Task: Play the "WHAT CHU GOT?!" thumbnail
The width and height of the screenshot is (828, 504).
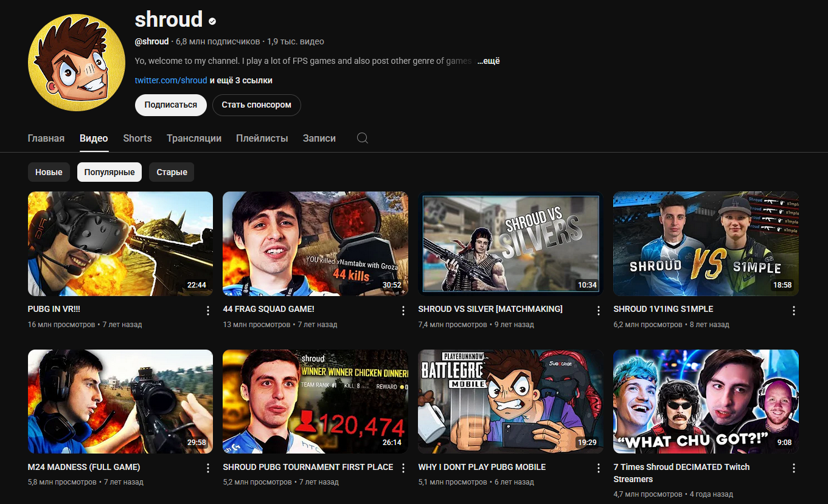Action: tap(706, 401)
